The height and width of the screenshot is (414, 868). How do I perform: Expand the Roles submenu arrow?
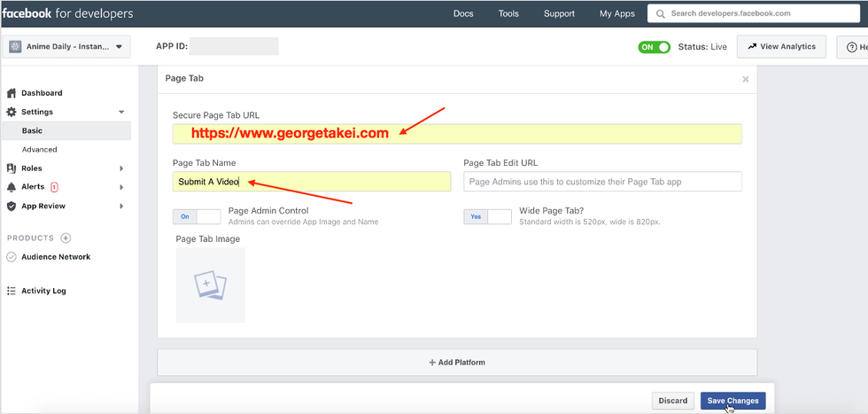[121, 168]
